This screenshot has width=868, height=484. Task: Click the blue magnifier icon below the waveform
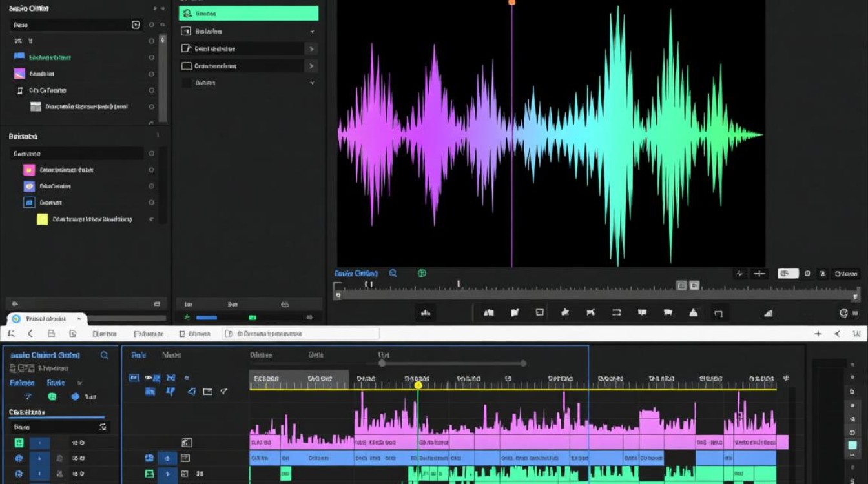393,274
